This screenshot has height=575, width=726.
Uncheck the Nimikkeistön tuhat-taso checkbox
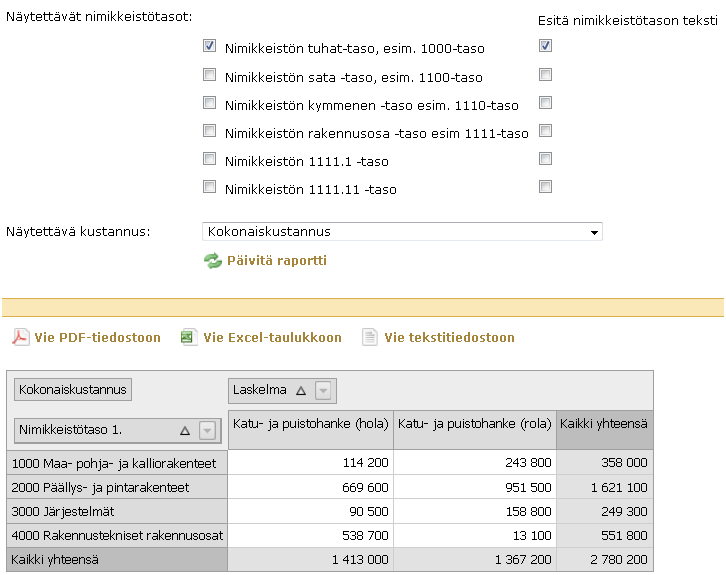209,46
